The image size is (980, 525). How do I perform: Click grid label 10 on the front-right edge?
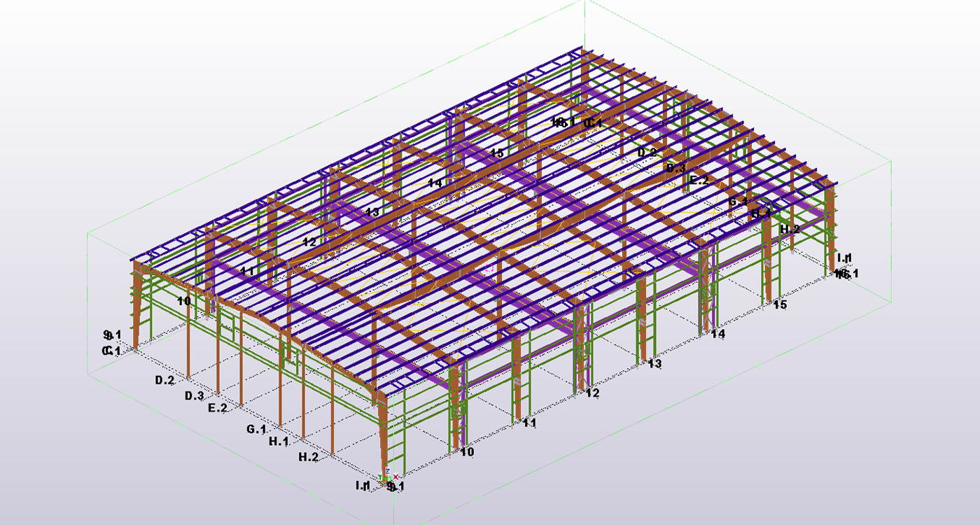tap(467, 452)
